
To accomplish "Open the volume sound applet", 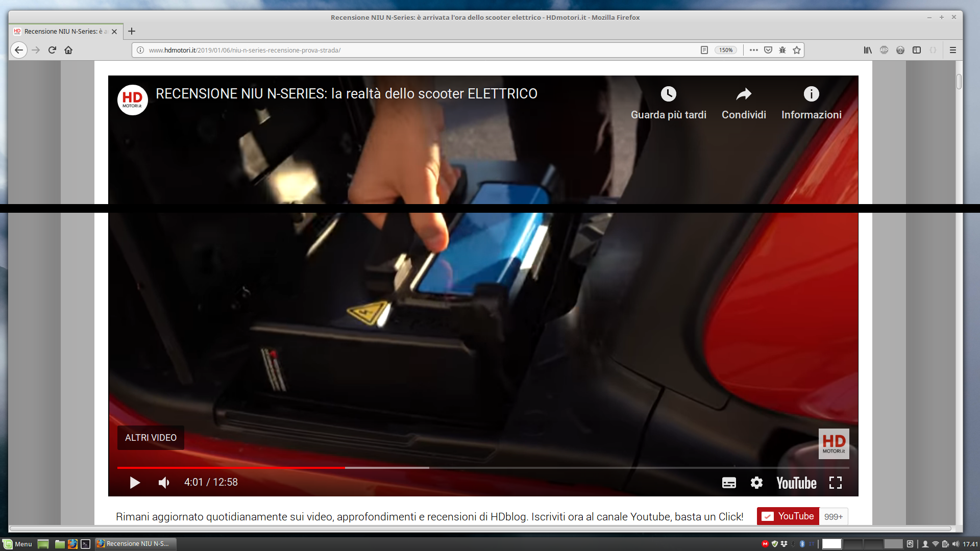I will click(955, 544).
